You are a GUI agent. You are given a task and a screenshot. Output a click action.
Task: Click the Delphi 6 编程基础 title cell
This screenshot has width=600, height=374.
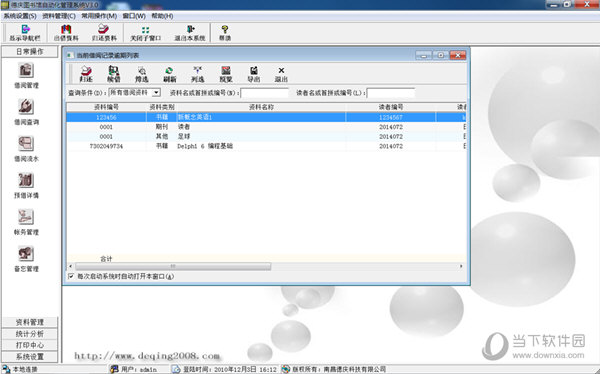click(x=205, y=146)
